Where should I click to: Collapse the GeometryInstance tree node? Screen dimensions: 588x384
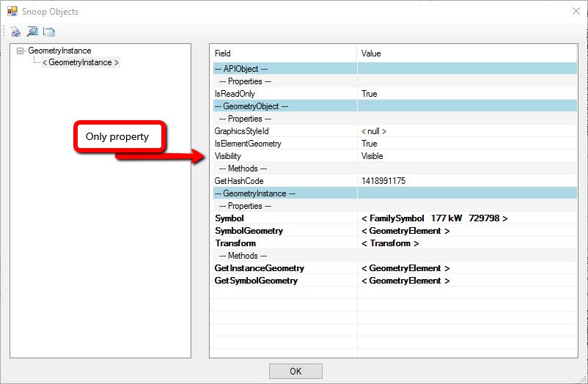20,51
